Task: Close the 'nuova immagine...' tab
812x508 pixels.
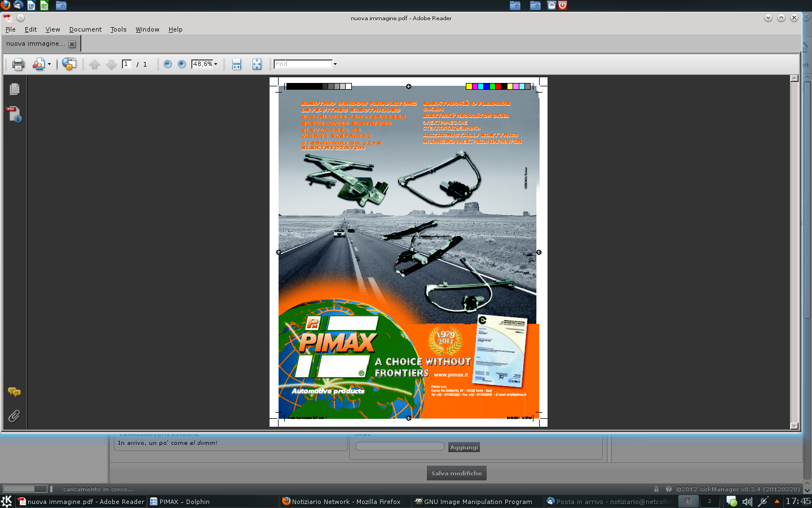Action: point(72,44)
